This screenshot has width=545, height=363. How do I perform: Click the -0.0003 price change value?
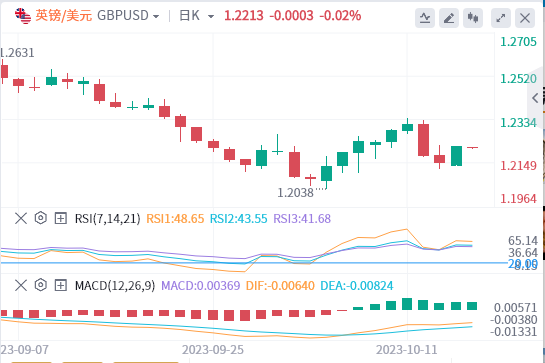(x=292, y=16)
